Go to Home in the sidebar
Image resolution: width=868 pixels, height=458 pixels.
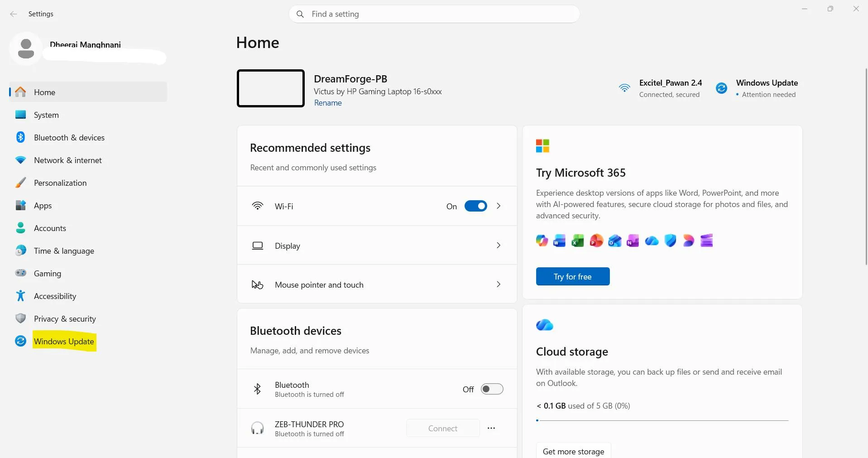click(88, 92)
